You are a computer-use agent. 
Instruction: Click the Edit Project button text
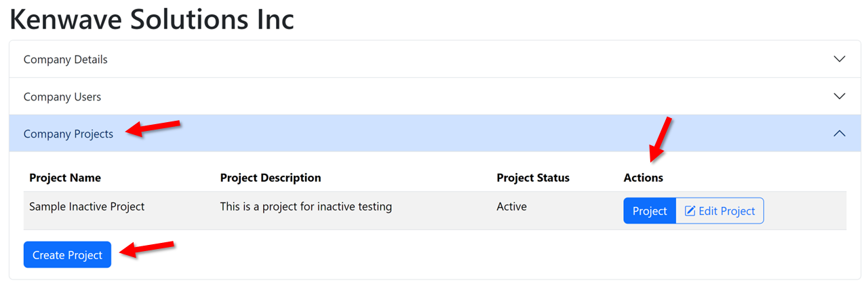tap(726, 211)
